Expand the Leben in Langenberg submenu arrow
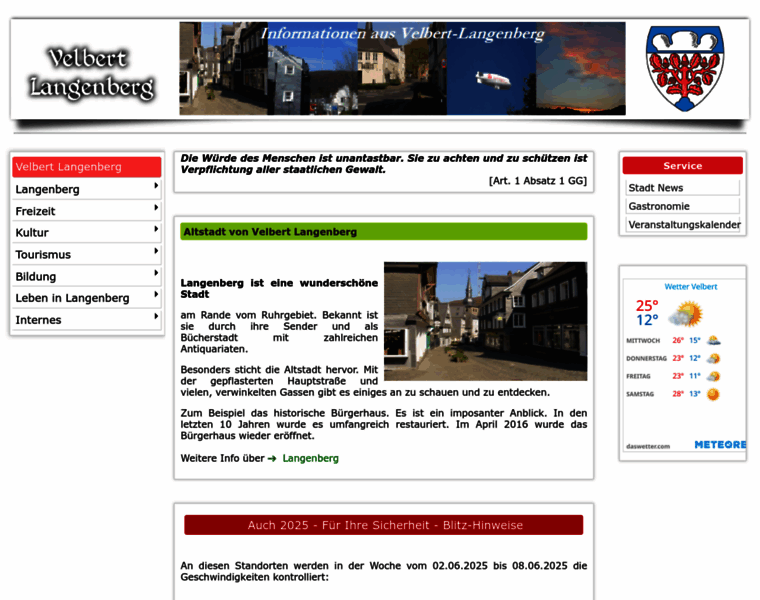Screen dimensions: 760x600 point(156,294)
